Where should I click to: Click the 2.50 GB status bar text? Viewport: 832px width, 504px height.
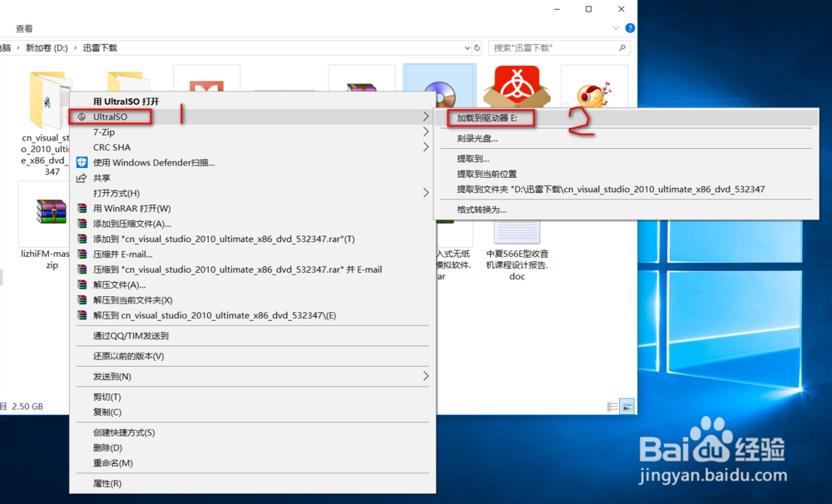coord(27,407)
